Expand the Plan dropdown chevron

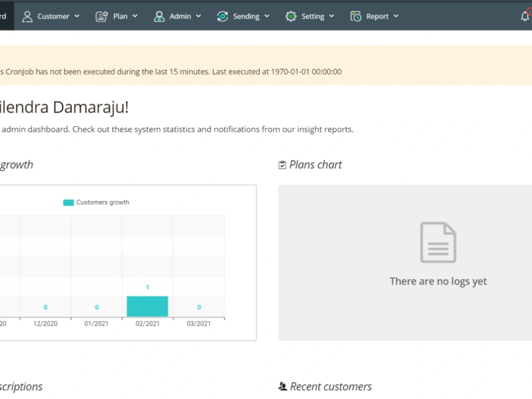(x=135, y=16)
